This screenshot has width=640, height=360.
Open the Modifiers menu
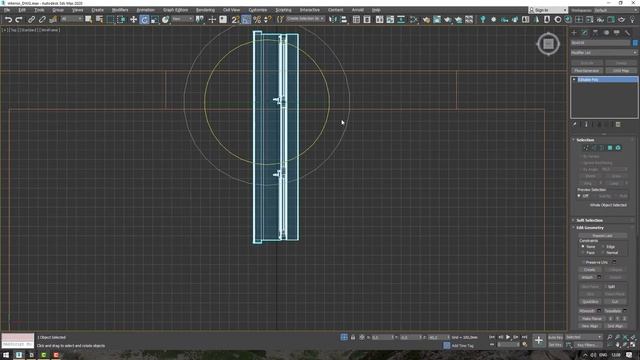coord(120,10)
